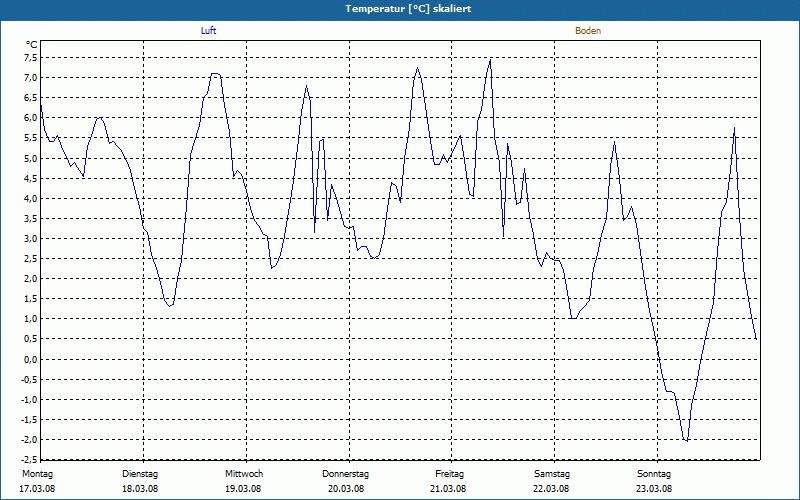800x500 pixels.
Task: Click the Sonntag day label
Action: pyautogui.click(x=654, y=474)
